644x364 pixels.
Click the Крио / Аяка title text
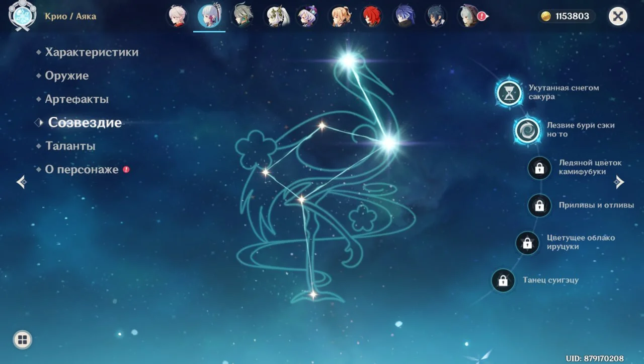click(x=70, y=16)
